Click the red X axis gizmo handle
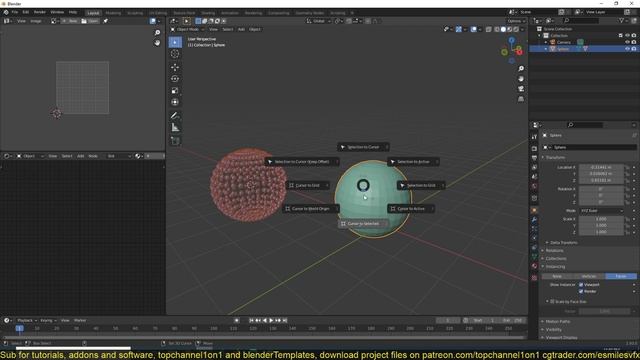The image size is (640, 360). tap(519, 51)
